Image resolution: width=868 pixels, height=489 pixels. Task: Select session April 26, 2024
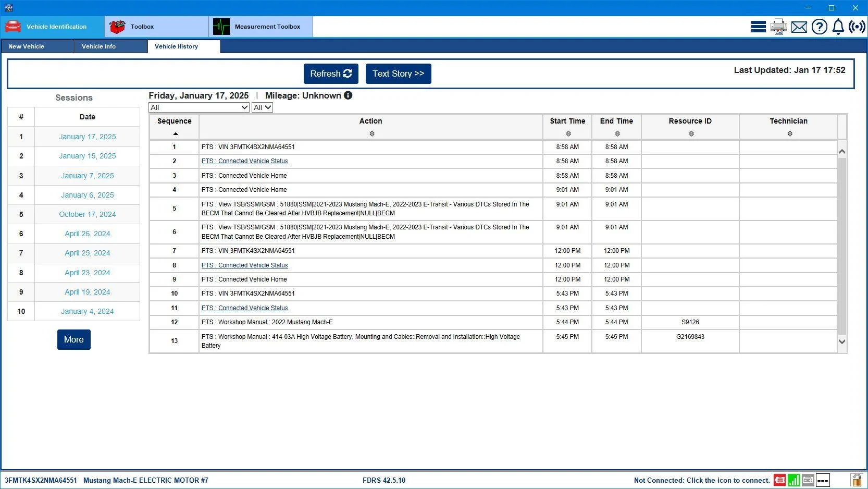pyautogui.click(x=88, y=234)
